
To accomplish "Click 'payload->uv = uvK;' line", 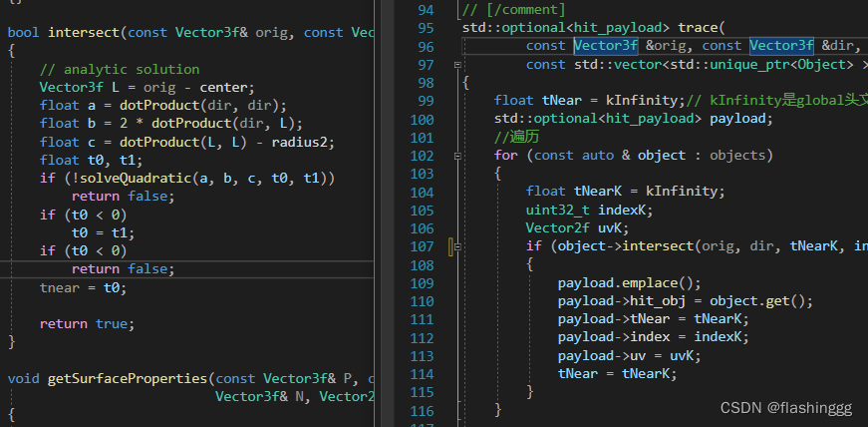I will pos(630,356).
